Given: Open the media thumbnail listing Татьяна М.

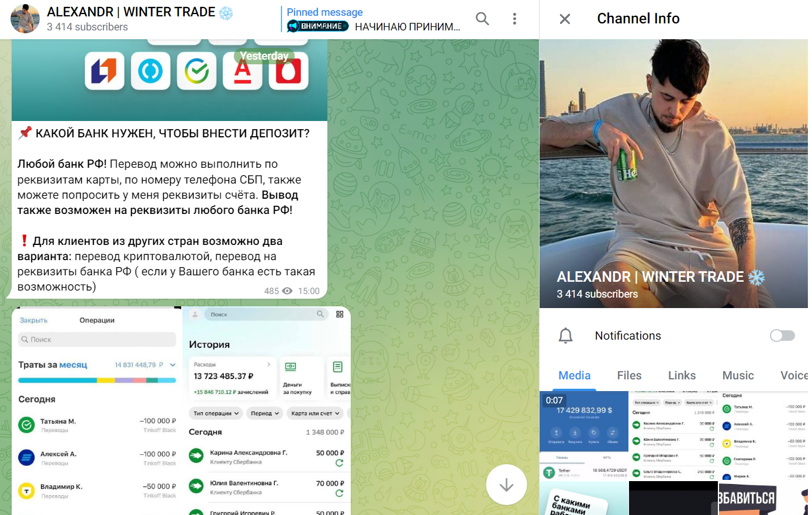Looking at the screenshot, I should click(x=763, y=435).
